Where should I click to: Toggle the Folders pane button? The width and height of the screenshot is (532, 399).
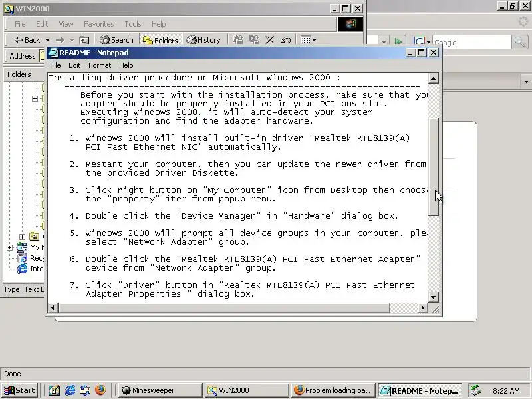(160, 40)
